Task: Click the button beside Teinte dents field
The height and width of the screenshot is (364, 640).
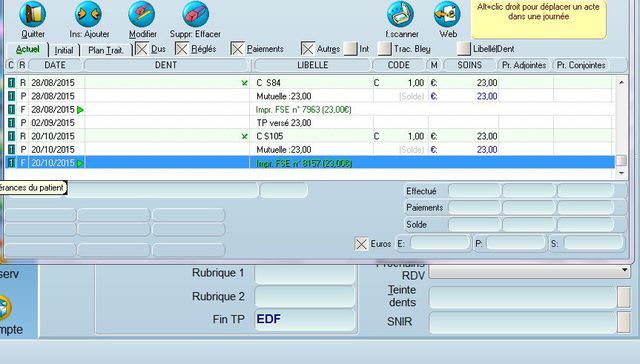Action: 624,297
